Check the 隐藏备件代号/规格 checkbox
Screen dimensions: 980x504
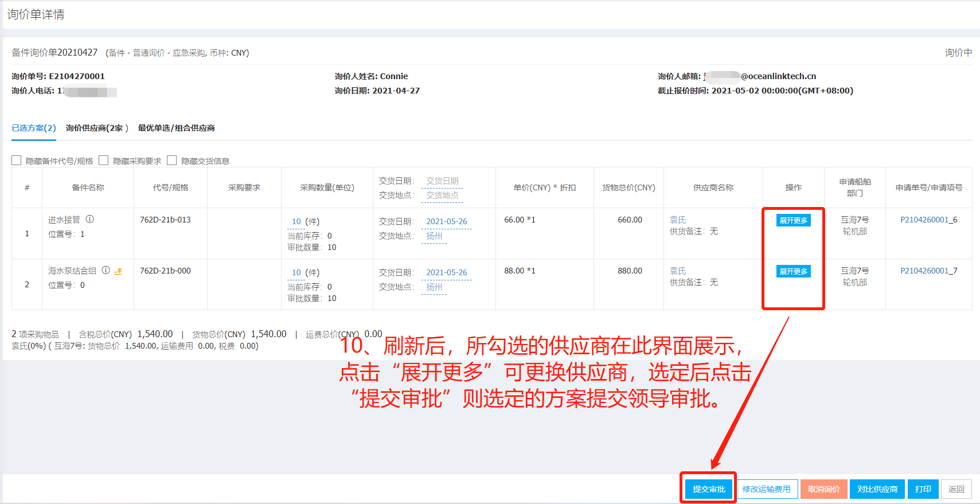click(17, 161)
